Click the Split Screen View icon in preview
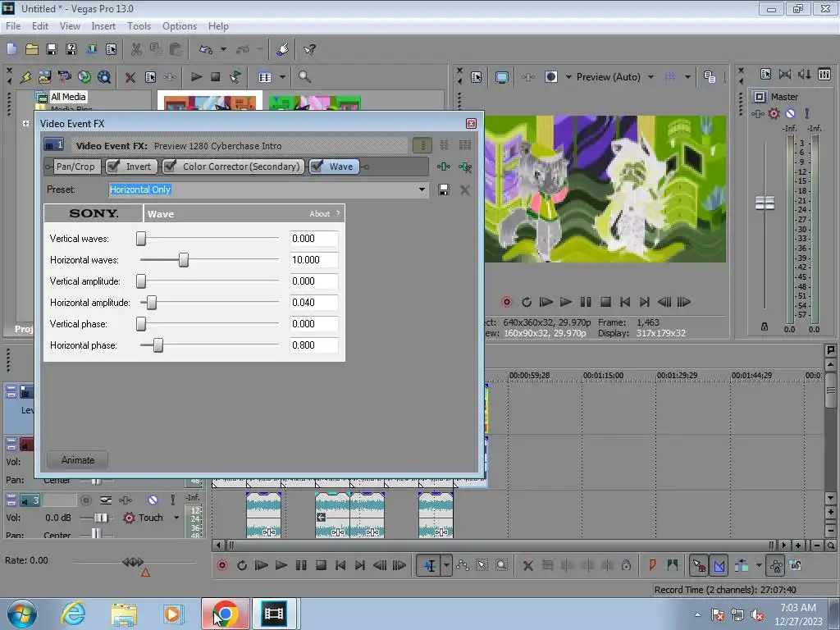The image size is (840, 630). coord(550,77)
